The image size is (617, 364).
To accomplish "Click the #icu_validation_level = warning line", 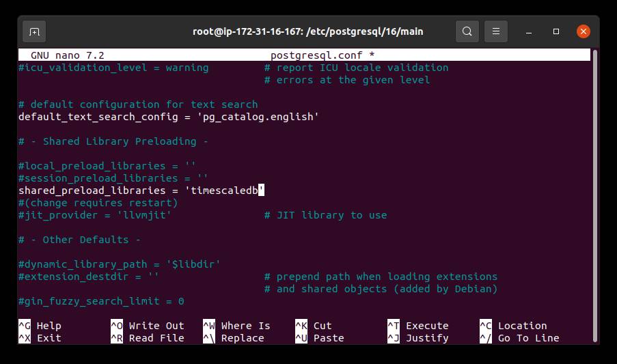I will click(x=113, y=68).
